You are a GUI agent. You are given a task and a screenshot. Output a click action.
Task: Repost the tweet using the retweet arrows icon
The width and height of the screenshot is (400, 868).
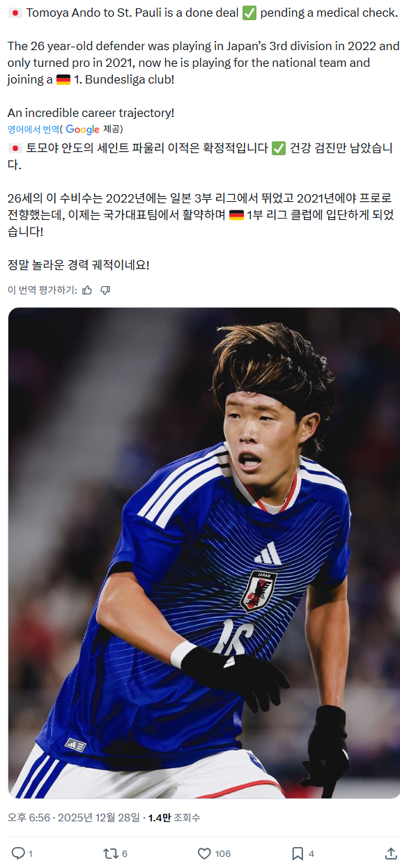pos(110,853)
